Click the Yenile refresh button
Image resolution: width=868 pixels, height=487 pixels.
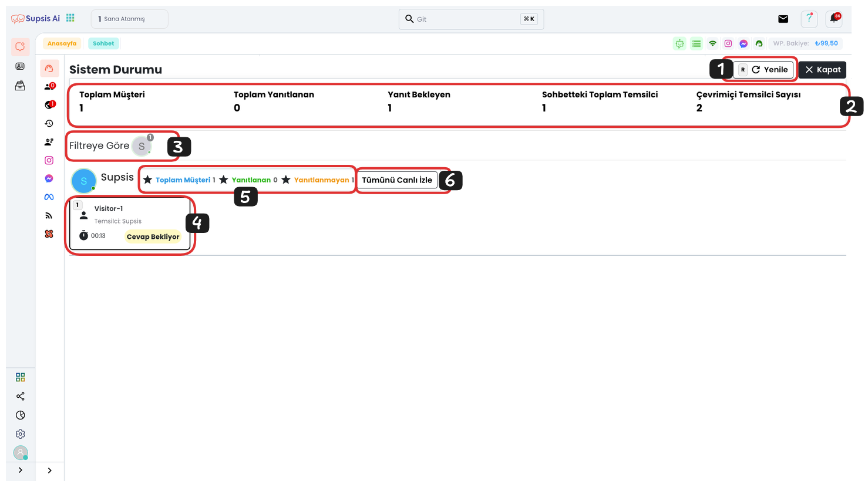pyautogui.click(x=763, y=70)
